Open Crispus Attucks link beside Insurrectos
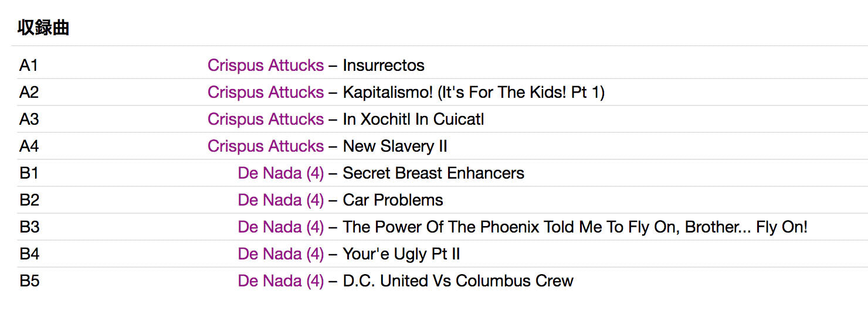Viewport: 868px width, 311px height. pyautogui.click(x=265, y=65)
